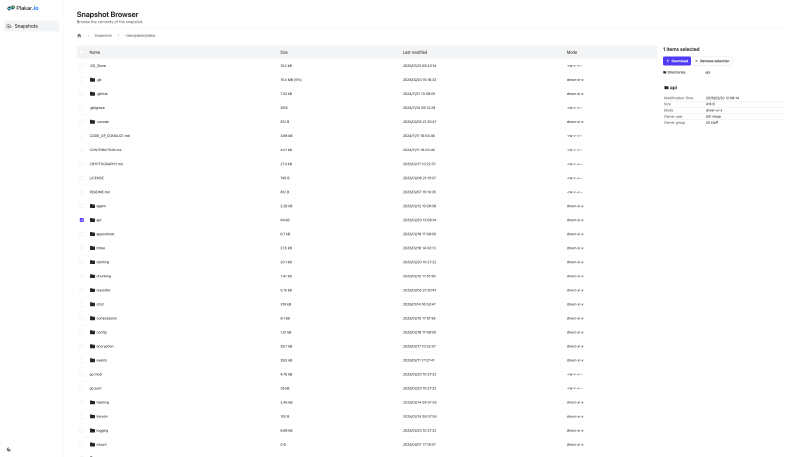The image size is (800, 457).
Task: Open the compression folder icon
Action: coord(92,318)
